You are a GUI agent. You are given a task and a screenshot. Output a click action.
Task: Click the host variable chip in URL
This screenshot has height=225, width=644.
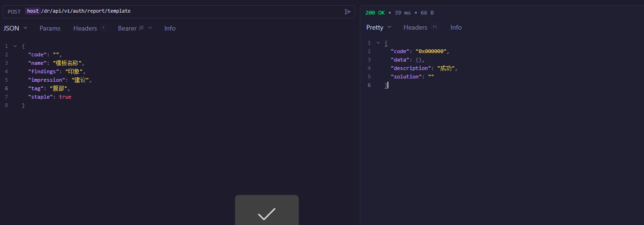pos(33,11)
